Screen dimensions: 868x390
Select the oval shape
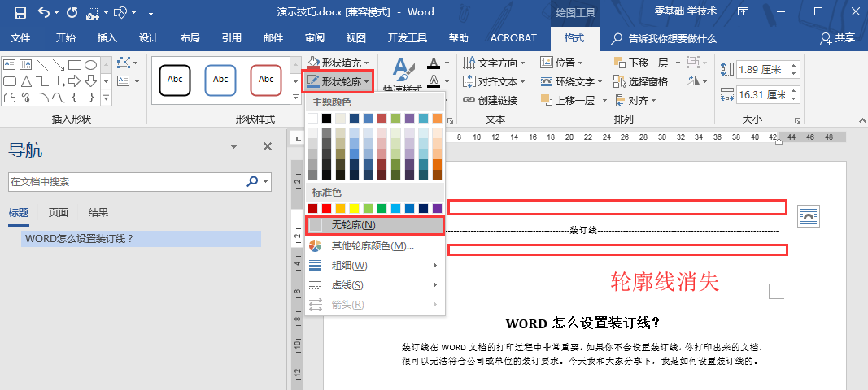[x=90, y=64]
